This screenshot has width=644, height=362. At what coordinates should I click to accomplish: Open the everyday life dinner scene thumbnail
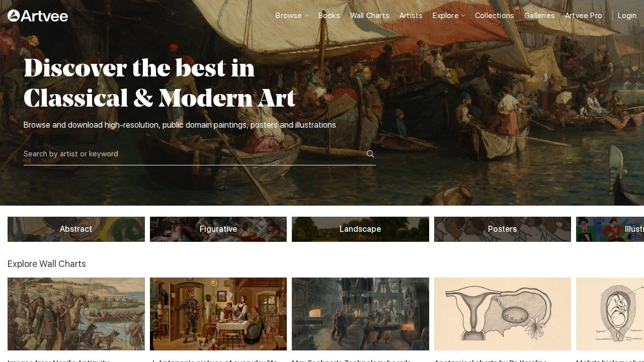point(218,314)
